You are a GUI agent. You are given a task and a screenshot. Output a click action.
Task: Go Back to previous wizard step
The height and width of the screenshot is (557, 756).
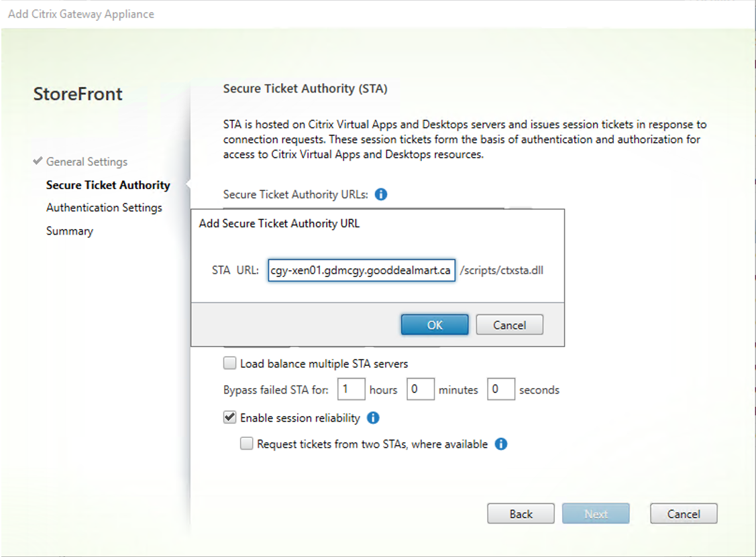point(521,513)
